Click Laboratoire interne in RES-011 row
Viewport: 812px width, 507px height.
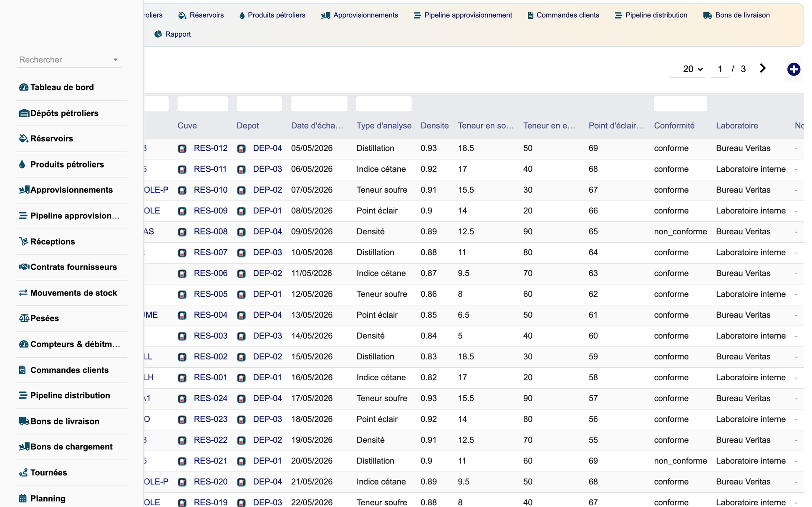coord(751,169)
